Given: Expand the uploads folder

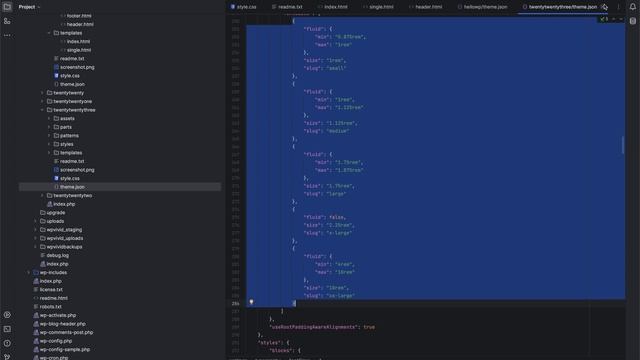Looking at the screenshot, I should [x=35, y=222].
